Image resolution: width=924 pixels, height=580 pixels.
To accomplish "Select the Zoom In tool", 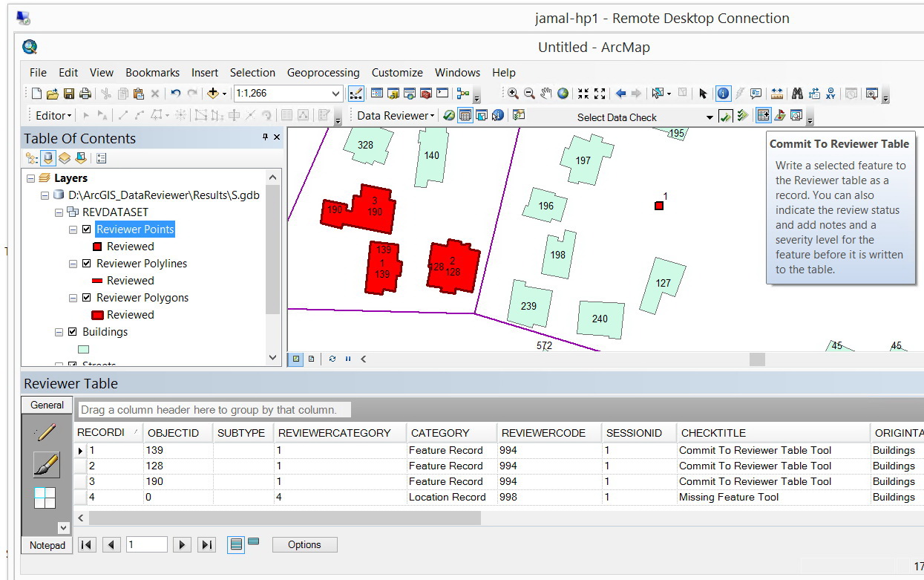I will pyautogui.click(x=513, y=94).
